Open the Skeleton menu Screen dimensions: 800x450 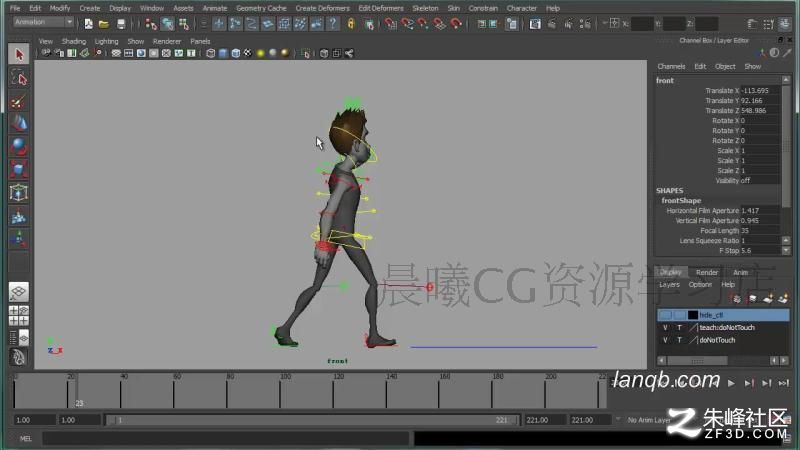tap(425, 8)
